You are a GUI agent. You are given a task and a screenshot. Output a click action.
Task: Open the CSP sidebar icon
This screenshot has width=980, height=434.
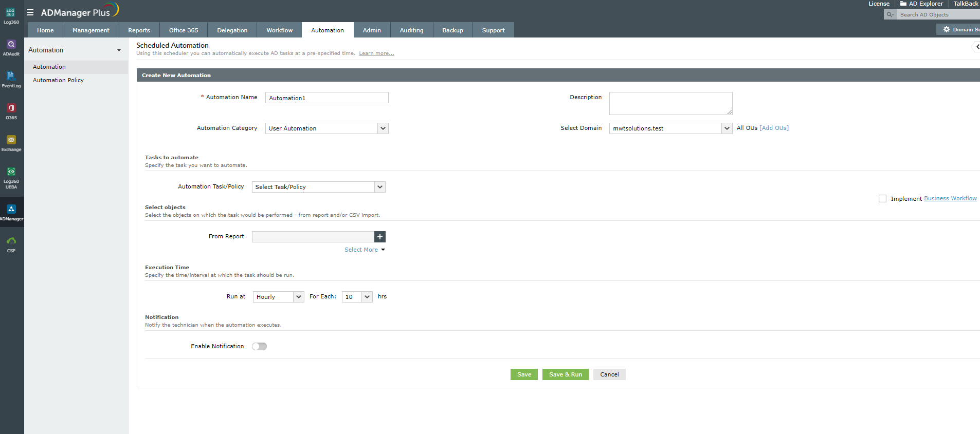coord(11,243)
